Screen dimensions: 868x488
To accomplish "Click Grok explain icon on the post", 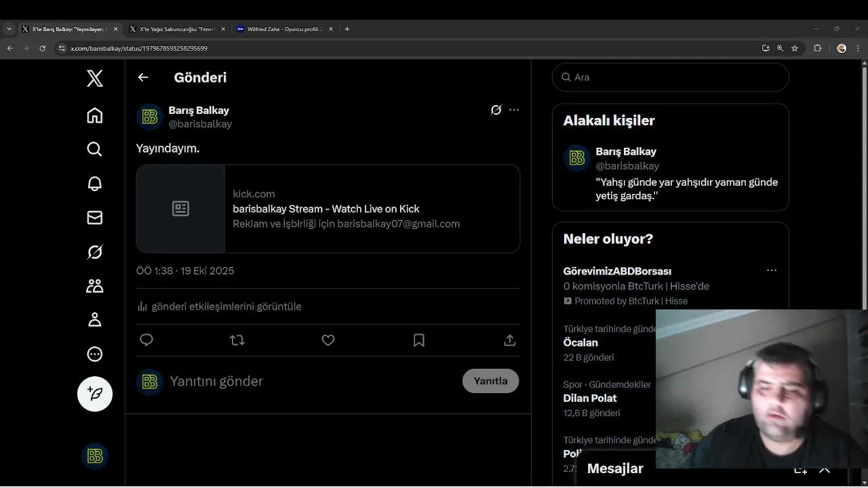I will (x=496, y=110).
